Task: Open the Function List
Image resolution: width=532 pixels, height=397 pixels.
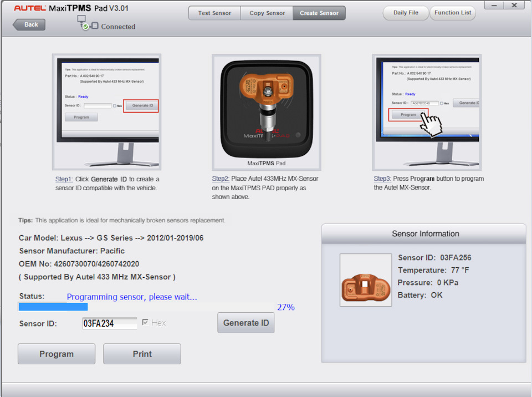Action: 453,13
